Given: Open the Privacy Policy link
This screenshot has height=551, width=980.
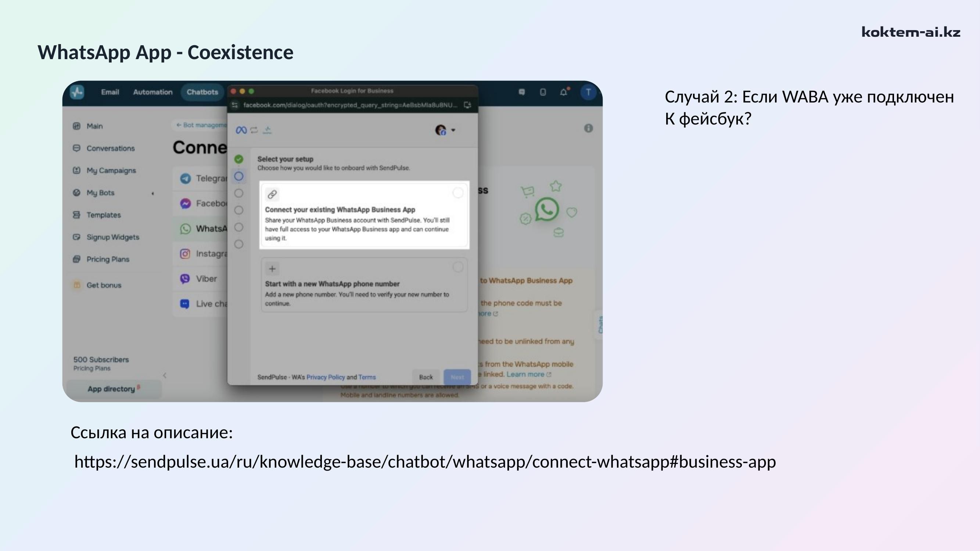Looking at the screenshot, I should tap(325, 377).
